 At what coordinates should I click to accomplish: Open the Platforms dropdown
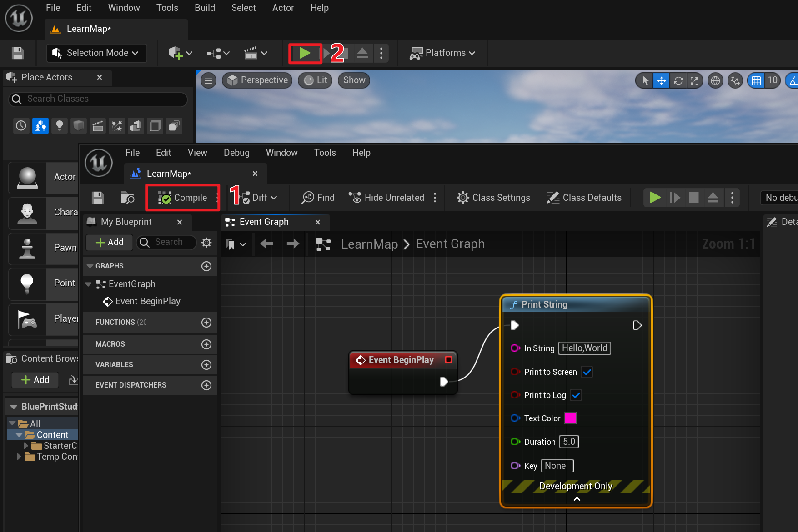click(442, 53)
